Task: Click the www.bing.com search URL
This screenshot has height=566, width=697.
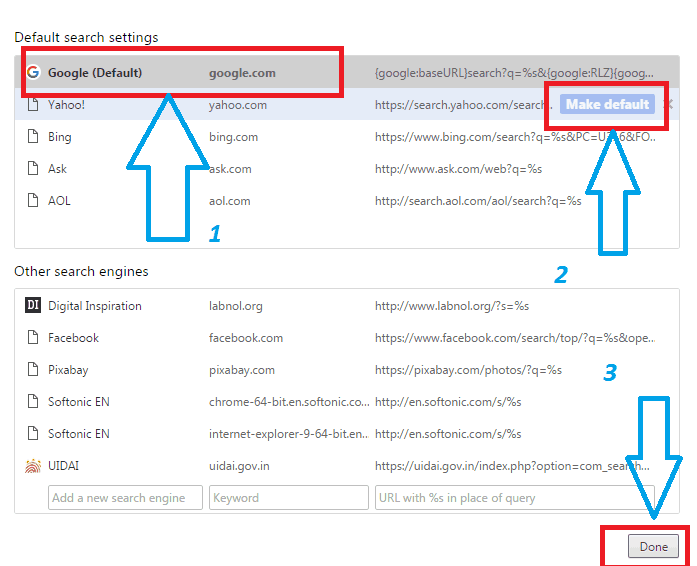Action: (x=515, y=137)
